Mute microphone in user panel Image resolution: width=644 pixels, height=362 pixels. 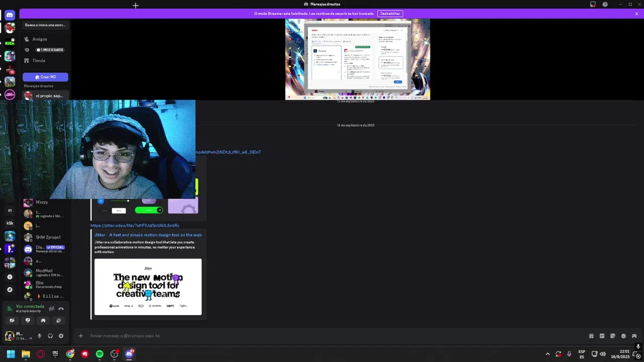coord(39,336)
